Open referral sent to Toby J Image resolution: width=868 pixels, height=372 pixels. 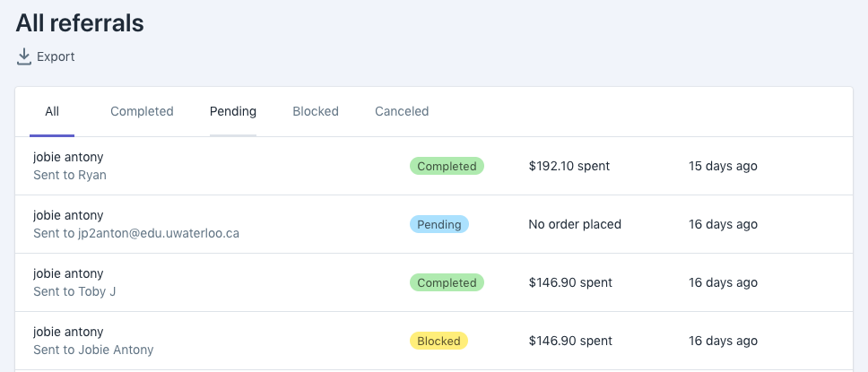[74, 291]
